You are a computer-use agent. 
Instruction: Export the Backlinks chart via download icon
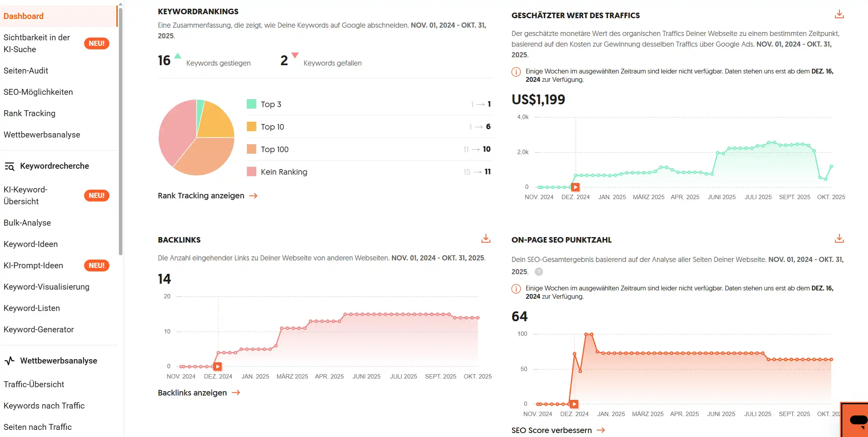click(x=486, y=239)
